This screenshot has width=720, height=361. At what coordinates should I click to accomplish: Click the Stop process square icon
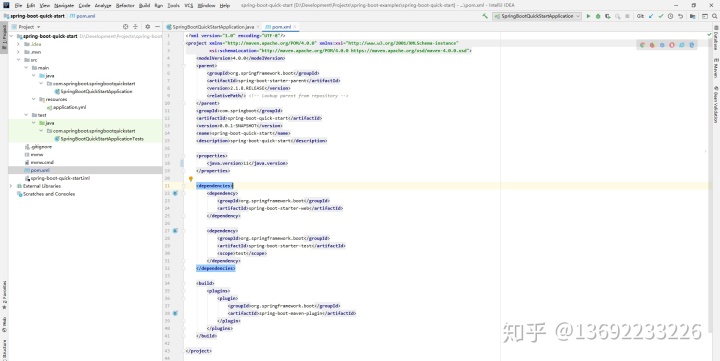pyautogui.click(x=627, y=16)
